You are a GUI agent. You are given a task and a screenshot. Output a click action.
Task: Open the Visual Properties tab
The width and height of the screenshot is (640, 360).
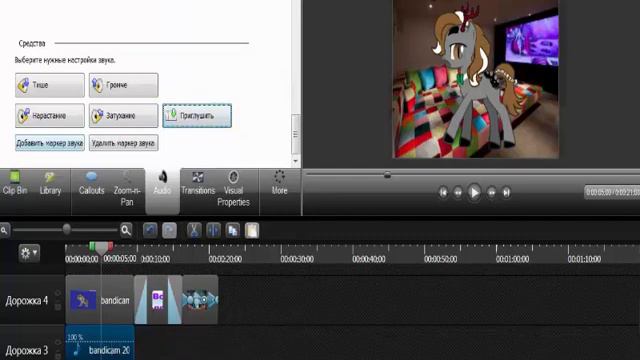tap(233, 189)
